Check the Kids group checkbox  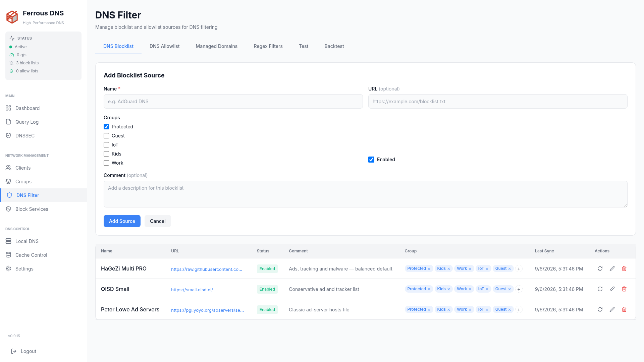106,154
